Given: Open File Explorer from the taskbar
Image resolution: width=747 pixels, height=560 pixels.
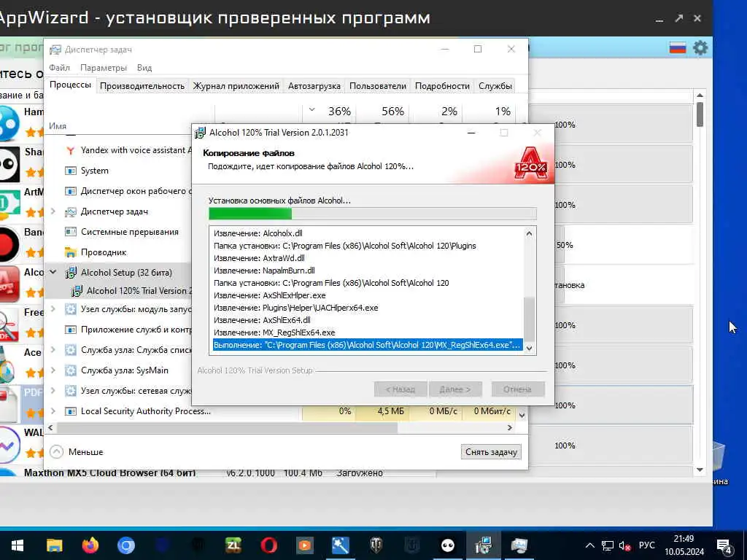Looking at the screenshot, I should 54,545.
